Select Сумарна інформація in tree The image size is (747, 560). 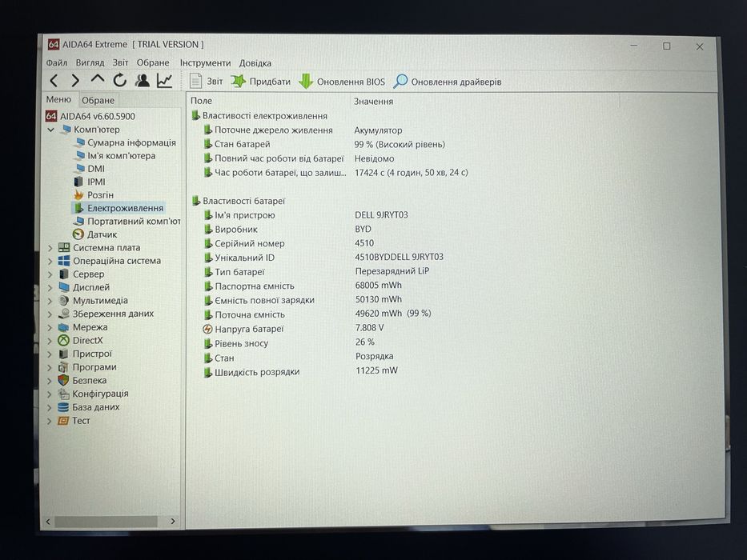tap(126, 142)
